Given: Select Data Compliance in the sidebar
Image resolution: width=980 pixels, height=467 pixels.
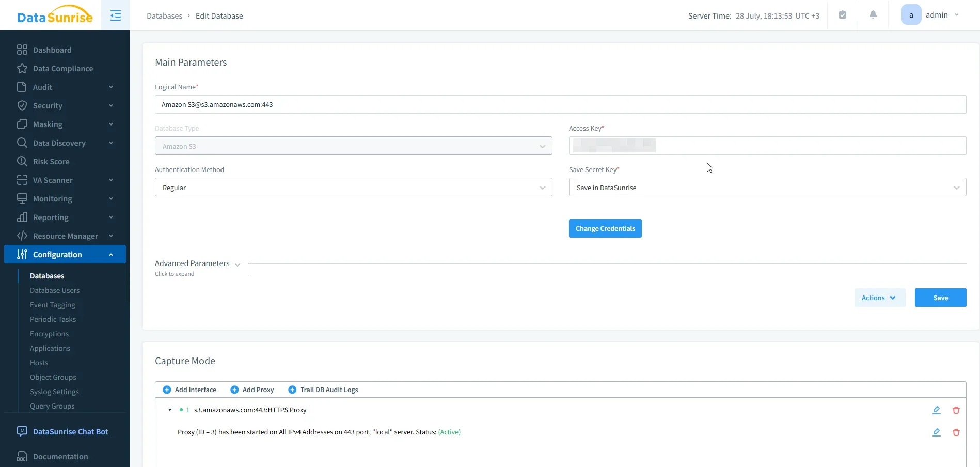Looking at the screenshot, I should coord(63,68).
